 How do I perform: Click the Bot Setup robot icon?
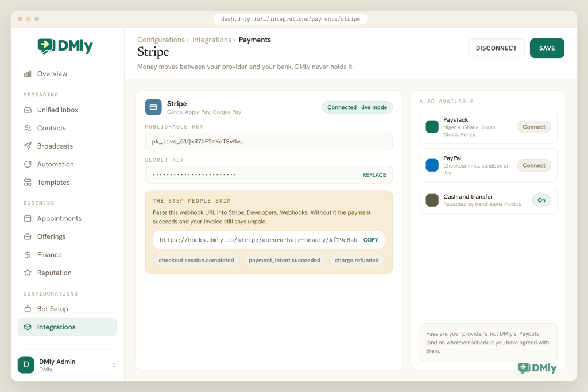coord(28,308)
